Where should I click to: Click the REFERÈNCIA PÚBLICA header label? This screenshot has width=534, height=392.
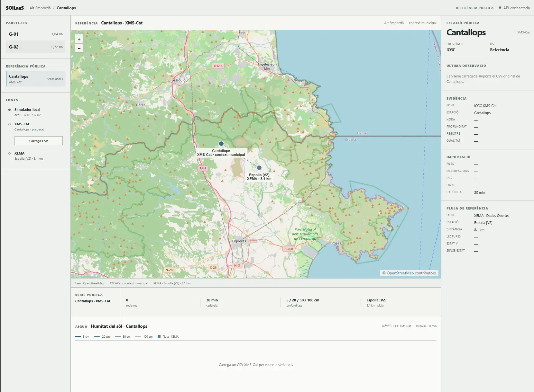475,8
